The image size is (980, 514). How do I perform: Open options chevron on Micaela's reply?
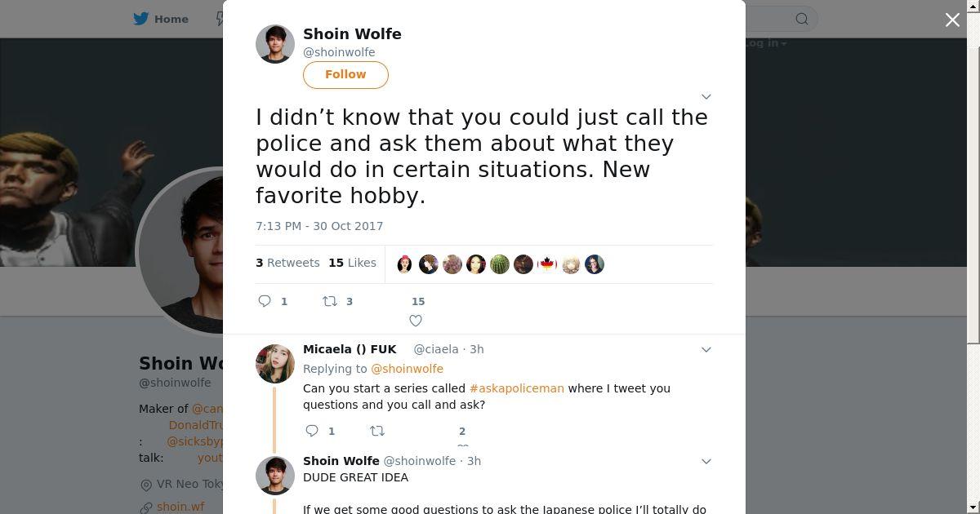tap(706, 349)
